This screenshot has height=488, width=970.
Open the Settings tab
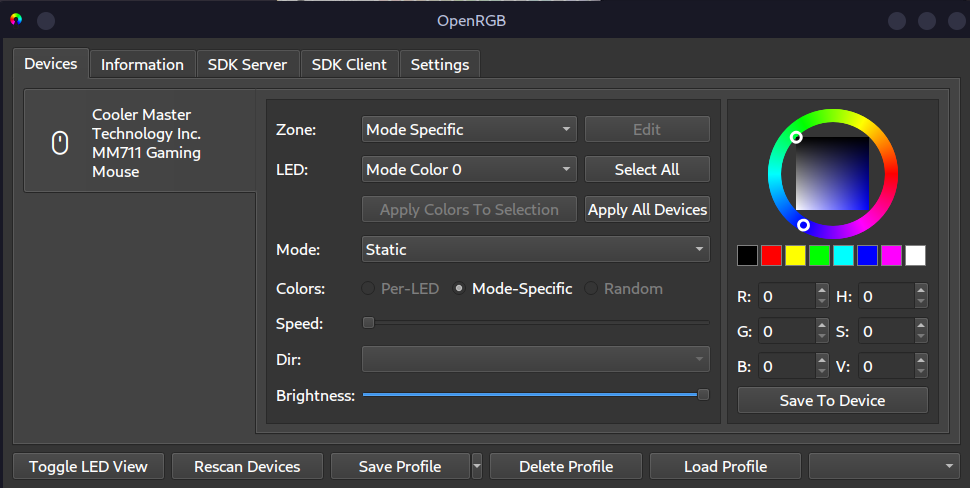tap(439, 64)
